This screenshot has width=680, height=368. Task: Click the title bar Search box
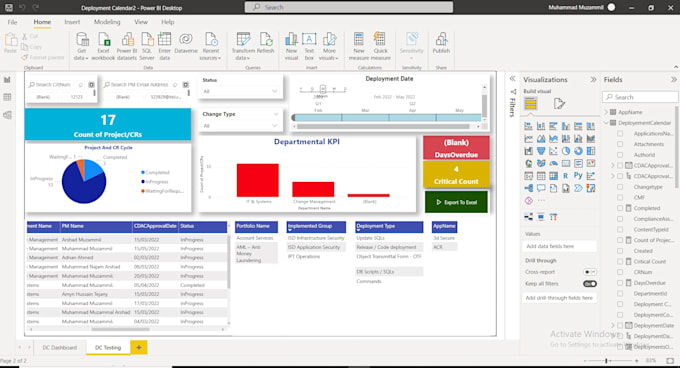[349, 7]
